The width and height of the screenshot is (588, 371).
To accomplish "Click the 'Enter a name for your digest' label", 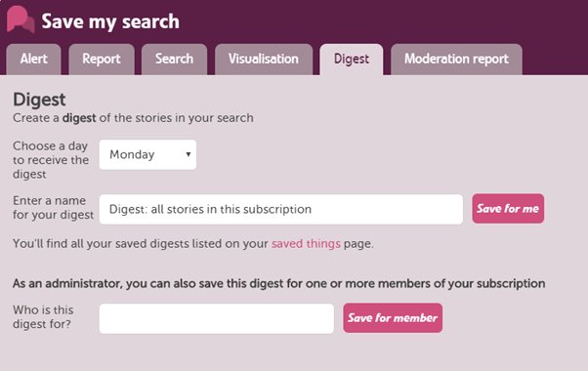I will coord(53,208).
